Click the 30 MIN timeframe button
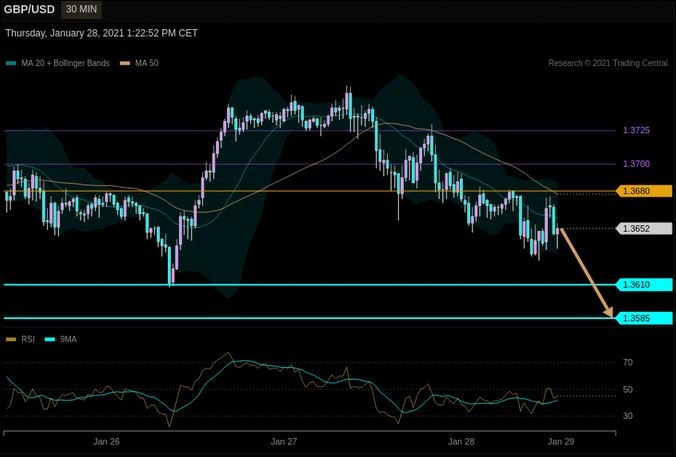Image resolution: width=676 pixels, height=457 pixels. (x=81, y=9)
